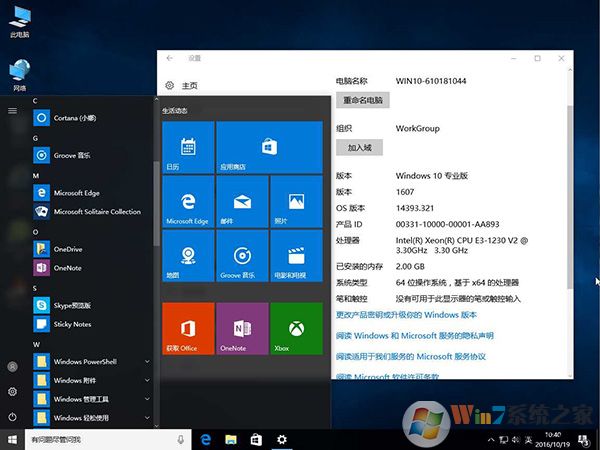The image size is (600, 450).
Task: Click the Start menu power icon
Action: pyautogui.click(x=12, y=415)
